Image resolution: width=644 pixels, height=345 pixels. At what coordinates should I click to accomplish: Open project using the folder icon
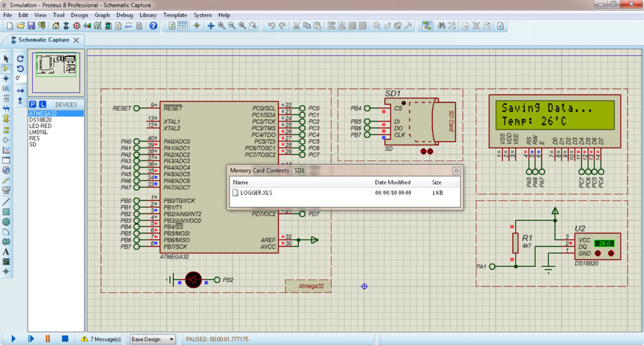point(21,25)
